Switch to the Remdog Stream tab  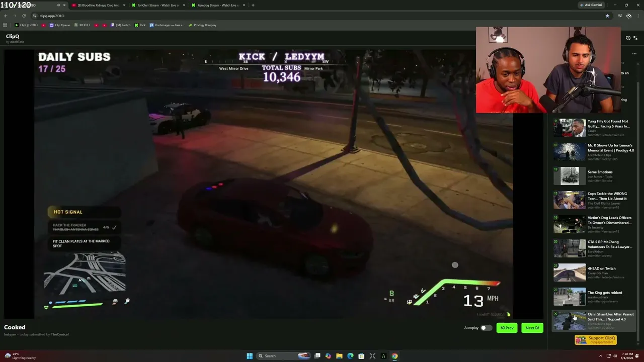[218, 5]
